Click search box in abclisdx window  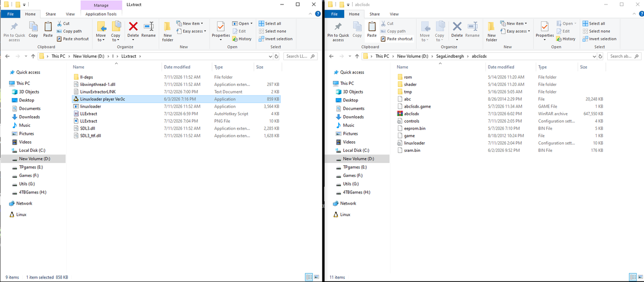[x=625, y=56]
